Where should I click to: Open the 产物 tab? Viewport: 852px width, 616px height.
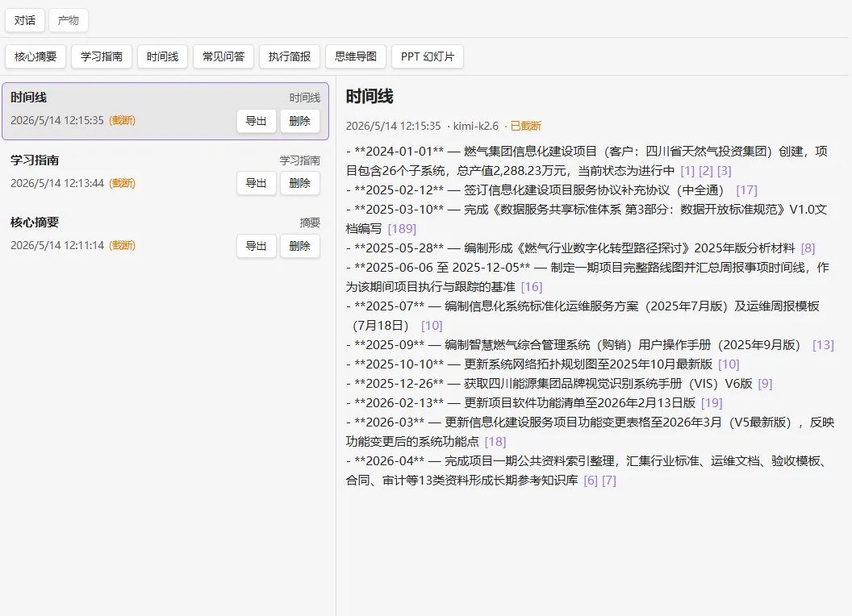[x=69, y=21]
